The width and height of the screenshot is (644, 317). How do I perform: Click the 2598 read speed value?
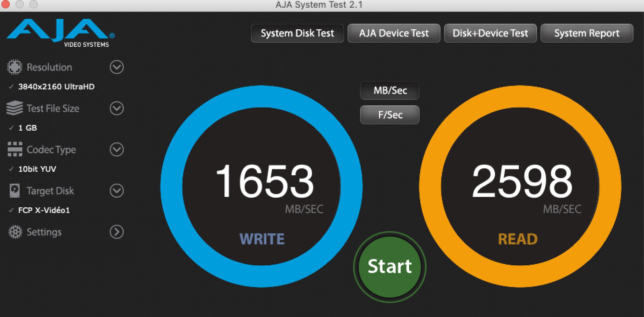(x=522, y=181)
